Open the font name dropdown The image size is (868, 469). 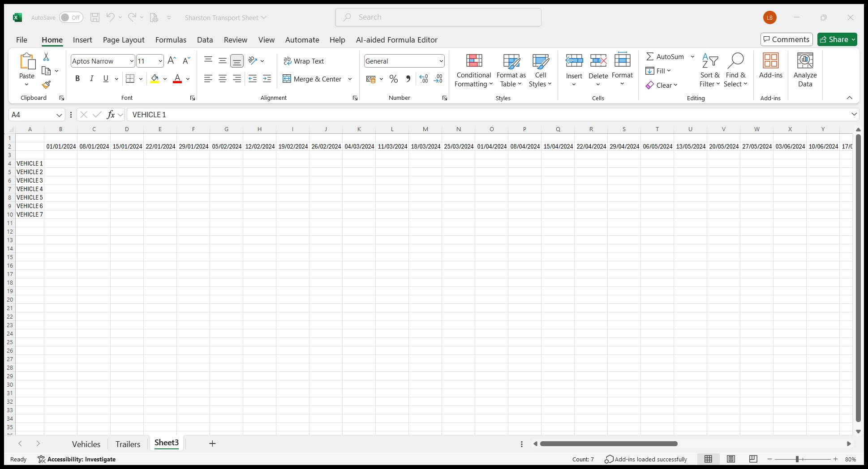131,61
